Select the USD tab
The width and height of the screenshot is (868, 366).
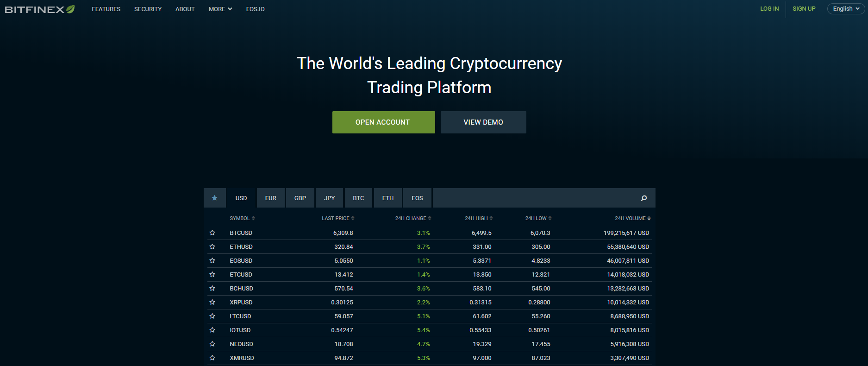(x=241, y=198)
